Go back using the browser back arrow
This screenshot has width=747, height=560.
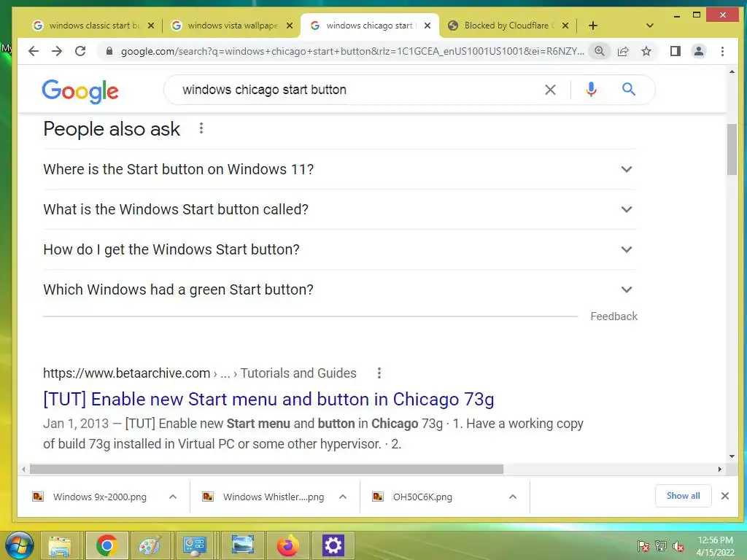coord(33,51)
